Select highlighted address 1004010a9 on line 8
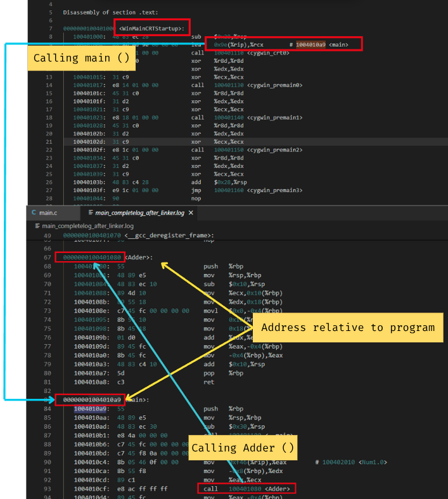This screenshot has height=499, width=448. tap(310, 44)
